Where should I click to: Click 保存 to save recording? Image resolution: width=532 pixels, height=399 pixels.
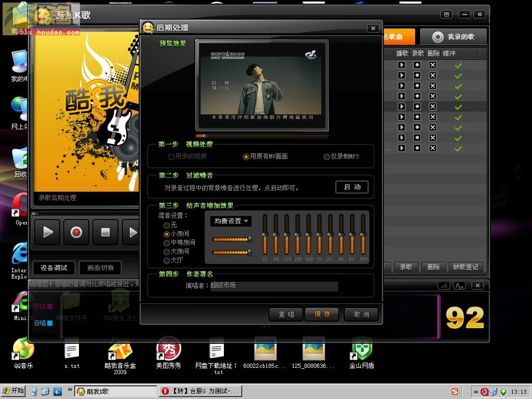coord(322,314)
